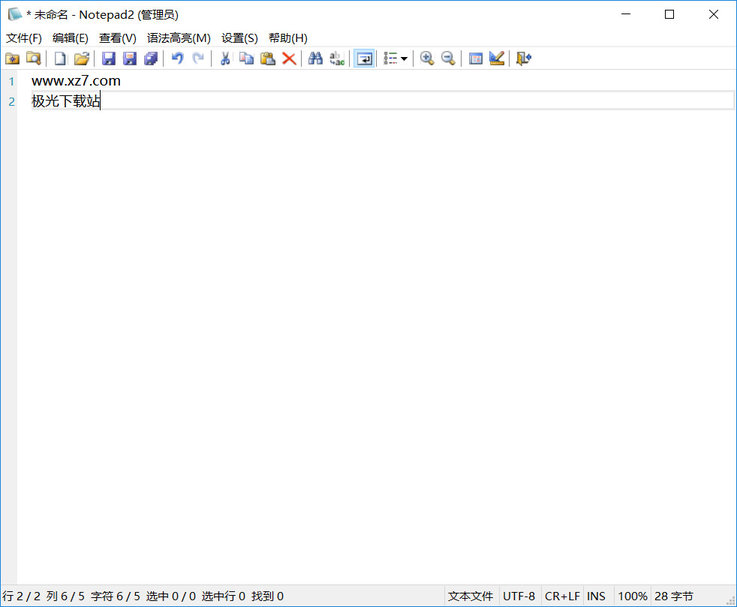Click the 找到 0 status entry

pyautogui.click(x=267, y=596)
